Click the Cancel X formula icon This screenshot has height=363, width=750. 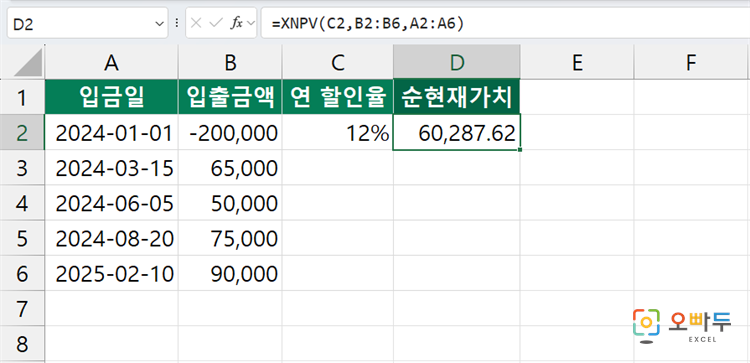[x=196, y=23]
